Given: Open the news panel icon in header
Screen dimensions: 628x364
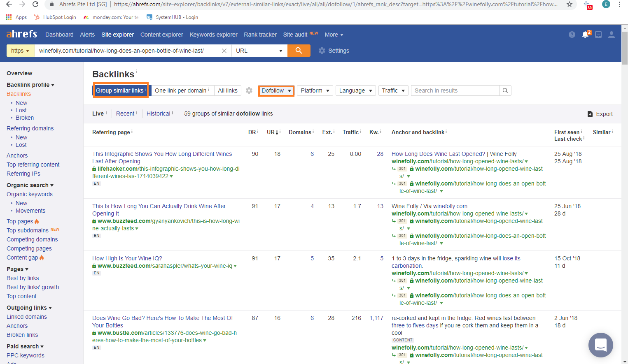Looking at the screenshot, I should 598,35.
